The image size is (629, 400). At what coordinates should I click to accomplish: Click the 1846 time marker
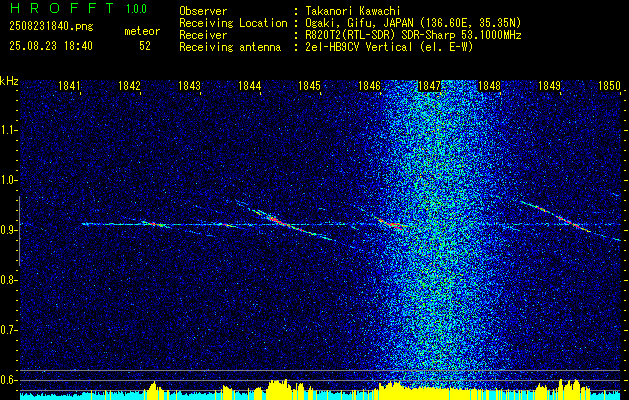click(369, 86)
